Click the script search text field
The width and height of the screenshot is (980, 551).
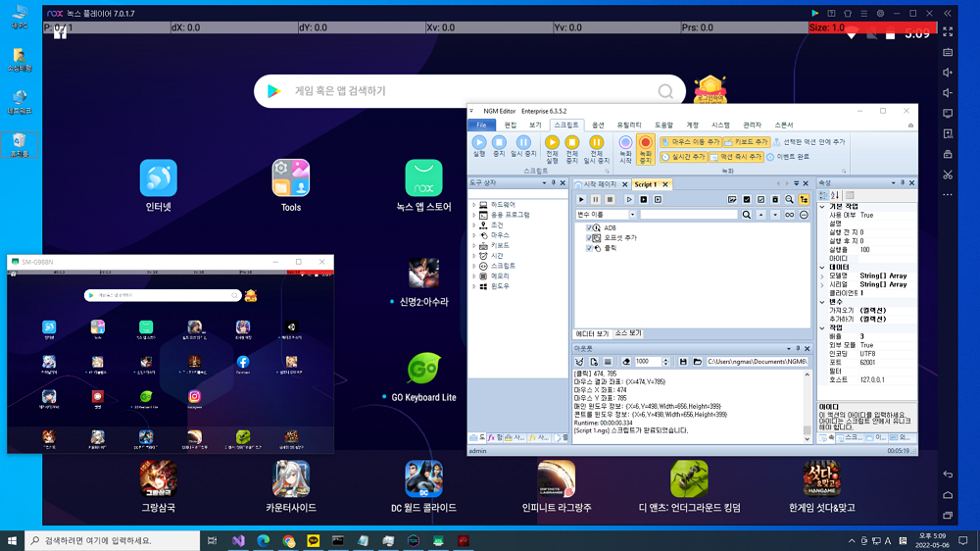(x=689, y=215)
